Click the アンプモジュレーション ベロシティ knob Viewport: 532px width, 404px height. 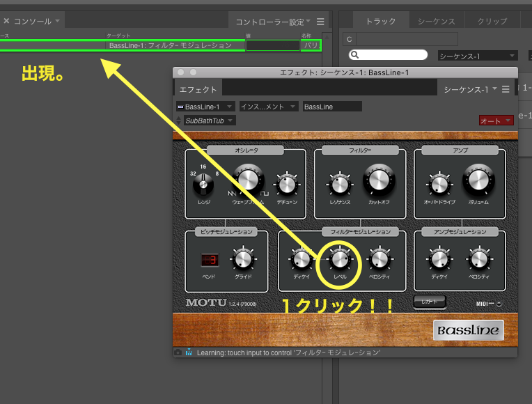[479, 259]
